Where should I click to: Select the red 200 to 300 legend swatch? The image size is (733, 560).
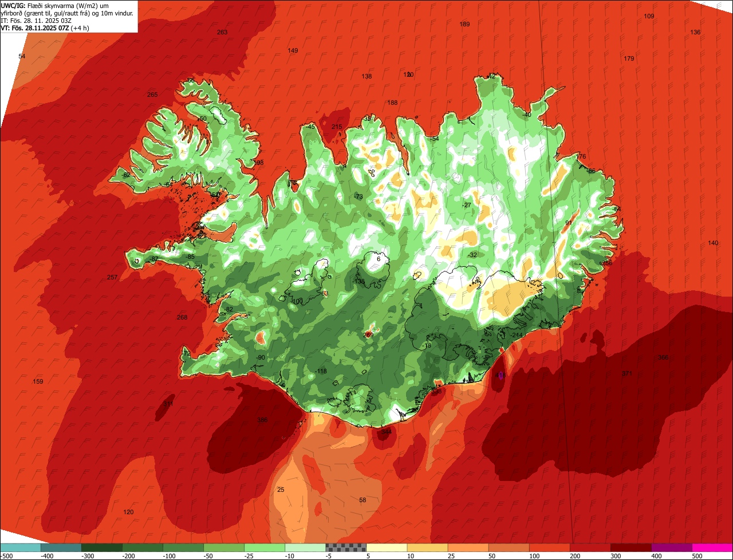click(x=590, y=547)
